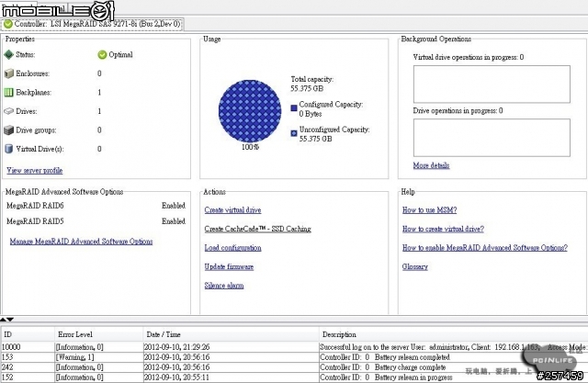
Task: Click Create CacheCade SSD Caching
Action: 258,229
